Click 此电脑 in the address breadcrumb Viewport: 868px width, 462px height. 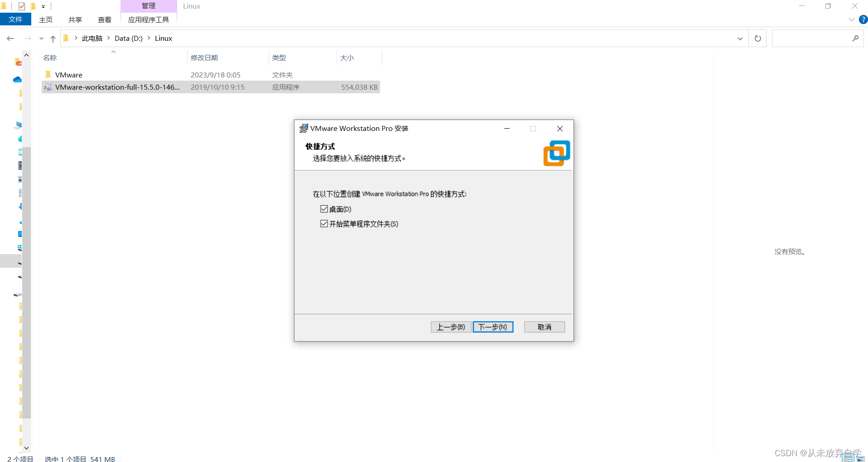[92, 38]
